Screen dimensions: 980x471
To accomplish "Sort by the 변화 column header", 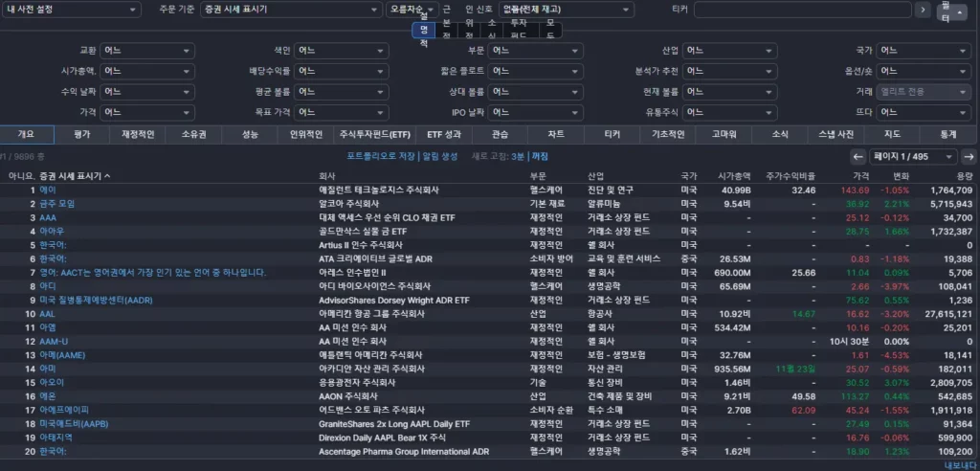I will tap(901, 176).
